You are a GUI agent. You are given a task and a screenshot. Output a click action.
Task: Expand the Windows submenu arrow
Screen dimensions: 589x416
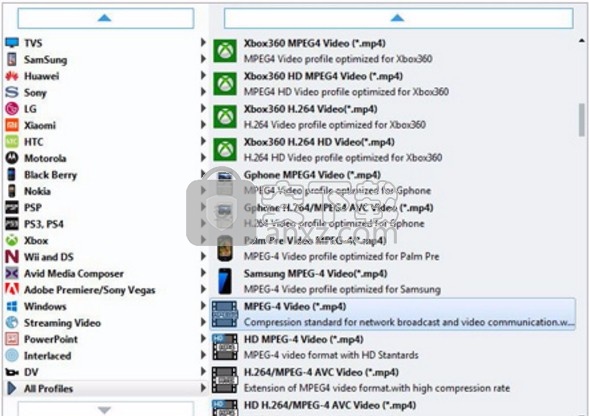(x=203, y=305)
